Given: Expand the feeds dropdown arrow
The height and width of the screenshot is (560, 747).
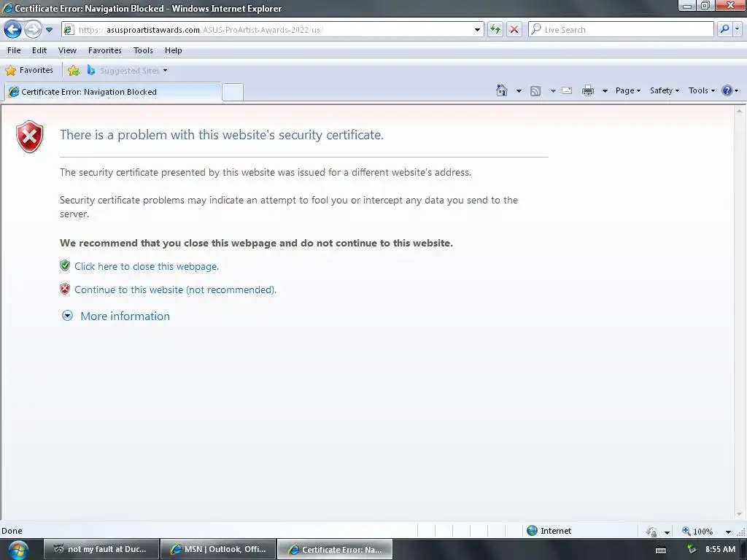Looking at the screenshot, I should [553, 90].
